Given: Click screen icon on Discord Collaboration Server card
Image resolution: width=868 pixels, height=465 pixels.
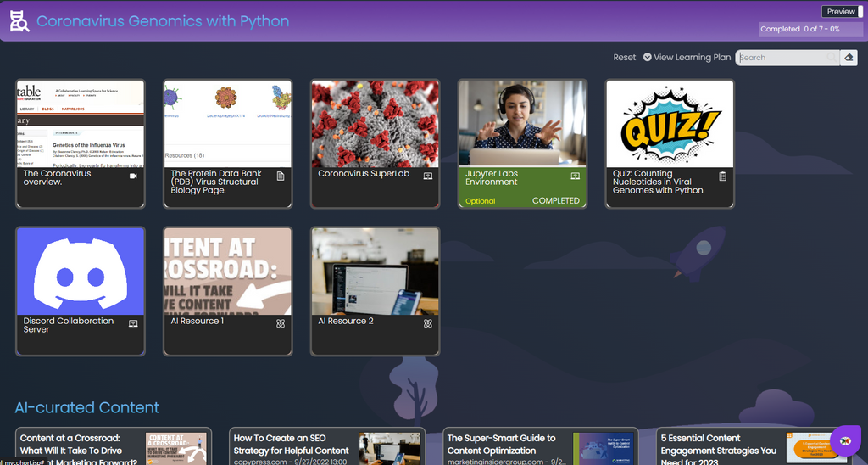Looking at the screenshot, I should [133, 323].
